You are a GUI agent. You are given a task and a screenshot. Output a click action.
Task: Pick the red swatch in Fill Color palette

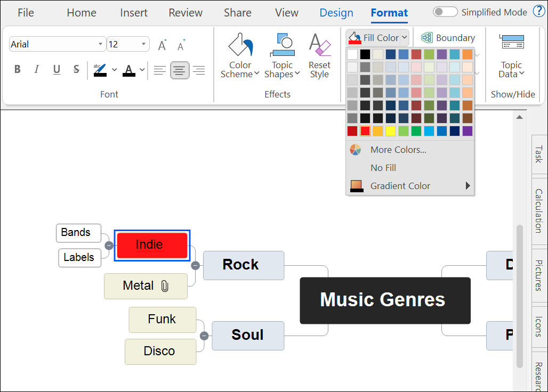(x=365, y=130)
